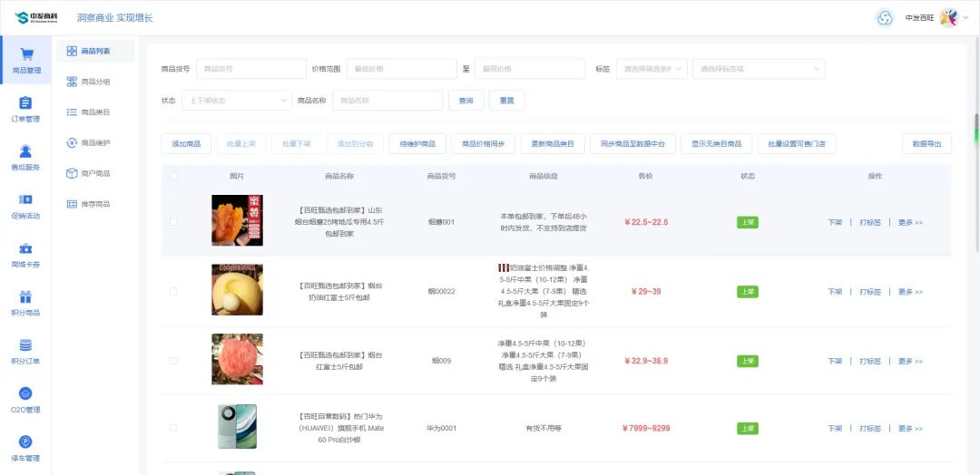Screen dimensions: 980x475
Task: Click 打标签 link for 烟009 row
Action: pyautogui.click(x=870, y=361)
